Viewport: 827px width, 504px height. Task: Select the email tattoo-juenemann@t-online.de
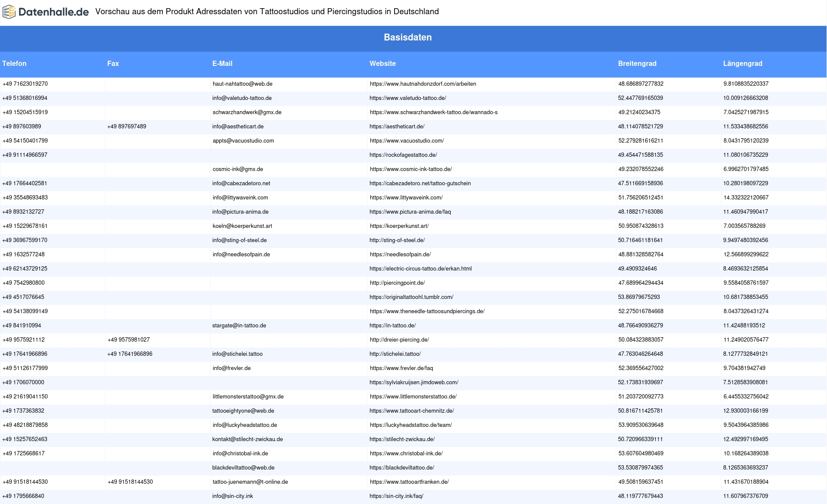click(250, 482)
